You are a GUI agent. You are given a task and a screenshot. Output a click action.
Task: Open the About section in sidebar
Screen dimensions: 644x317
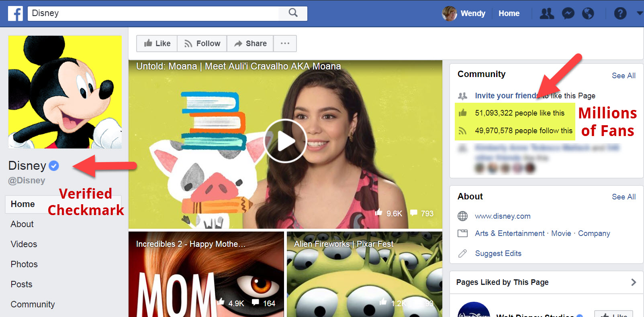pyautogui.click(x=22, y=224)
